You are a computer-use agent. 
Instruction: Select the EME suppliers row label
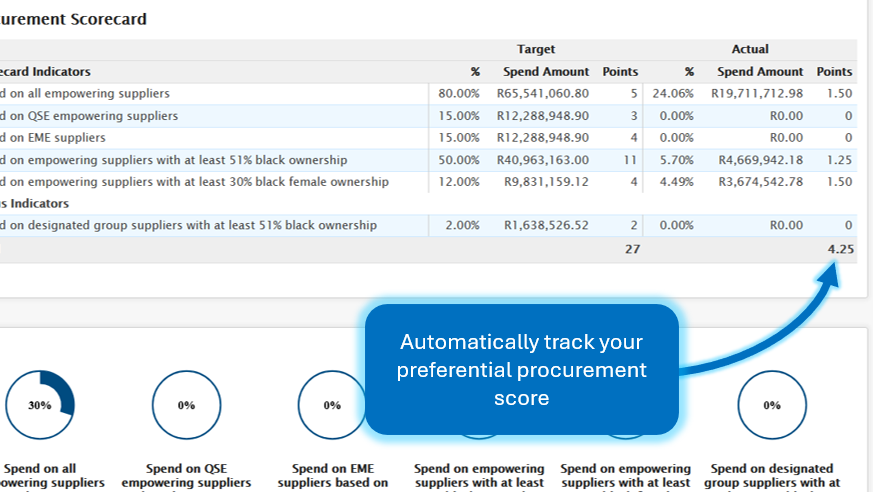(x=53, y=137)
